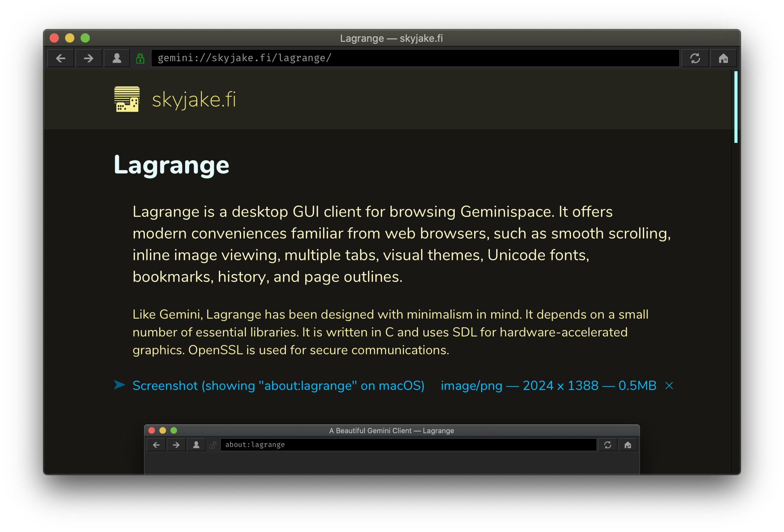Go back using the main toolbar arrow

(61, 58)
